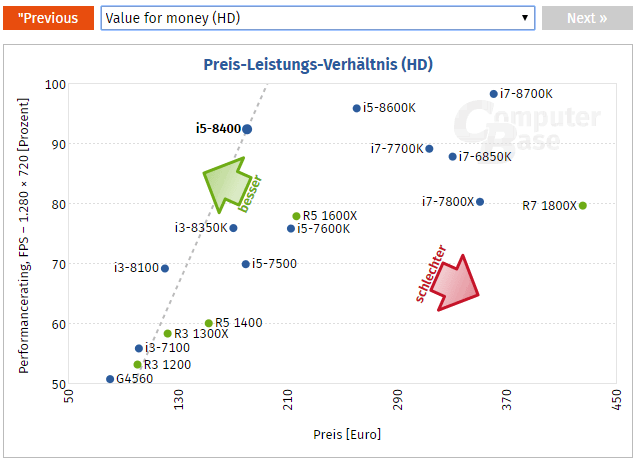
Task: Click the chart title Preis-Leistungs-Verhältnis (HD)
Action: pyautogui.click(x=318, y=65)
